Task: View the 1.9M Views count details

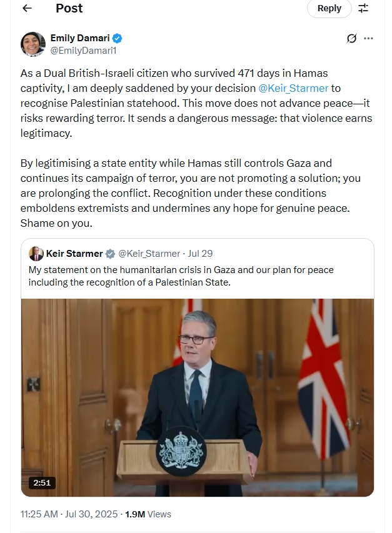Action: coord(148,514)
